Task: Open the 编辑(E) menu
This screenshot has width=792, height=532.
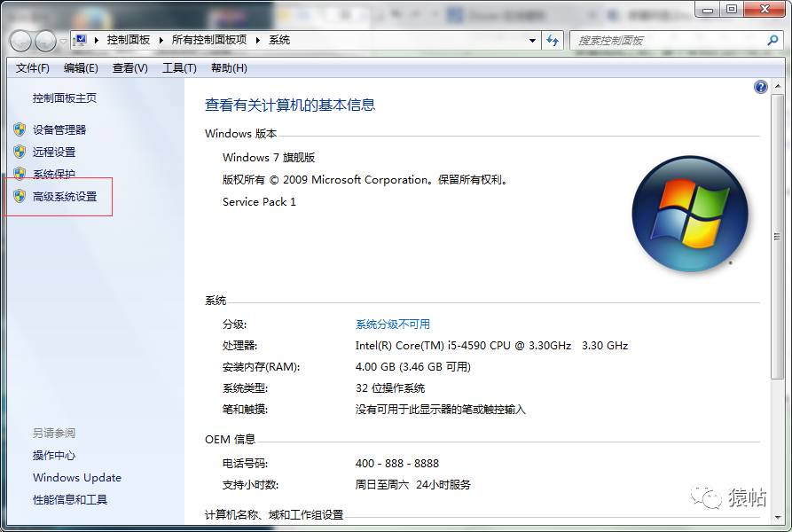Action: [81, 68]
